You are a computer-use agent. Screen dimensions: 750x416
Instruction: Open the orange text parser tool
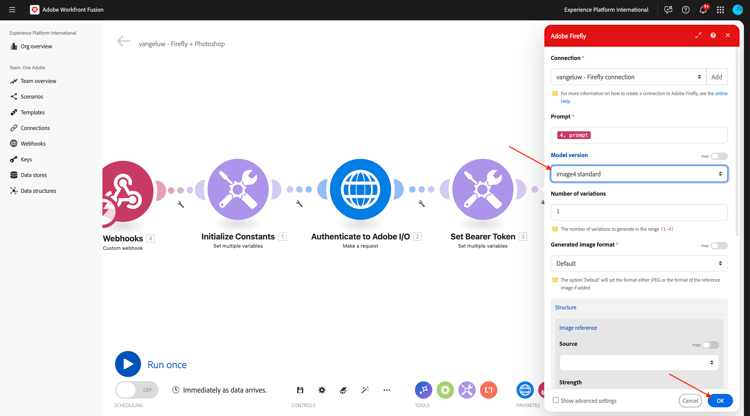pyautogui.click(x=489, y=390)
